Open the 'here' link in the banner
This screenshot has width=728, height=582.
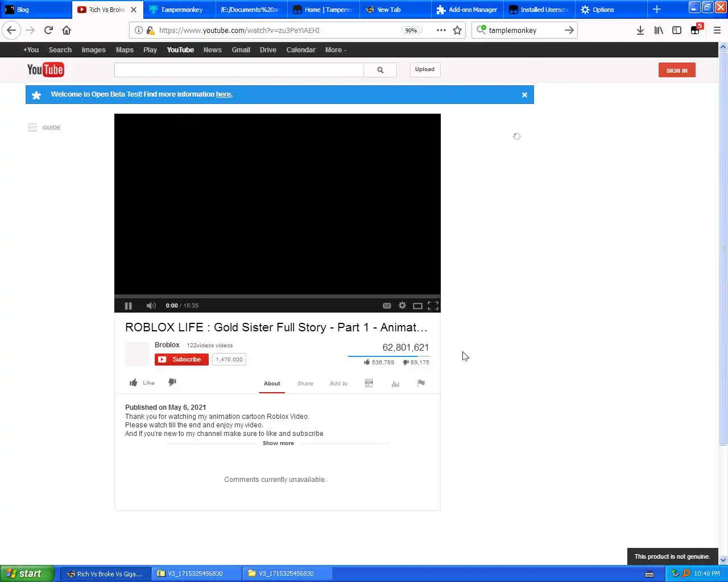pyautogui.click(x=224, y=94)
